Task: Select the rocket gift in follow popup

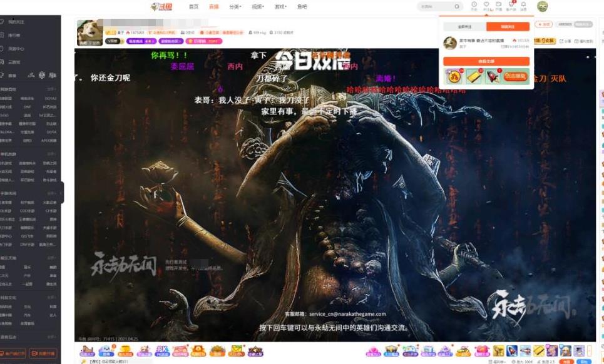Action: [493, 76]
